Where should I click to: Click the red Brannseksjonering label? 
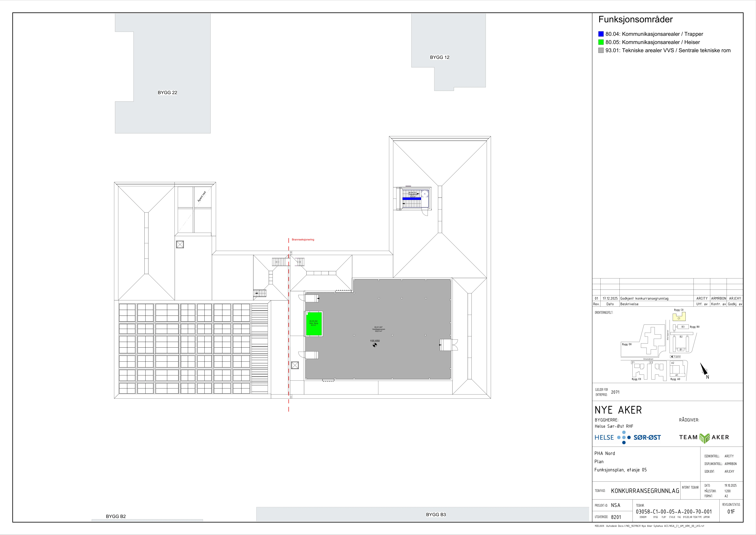pyautogui.click(x=303, y=239)
